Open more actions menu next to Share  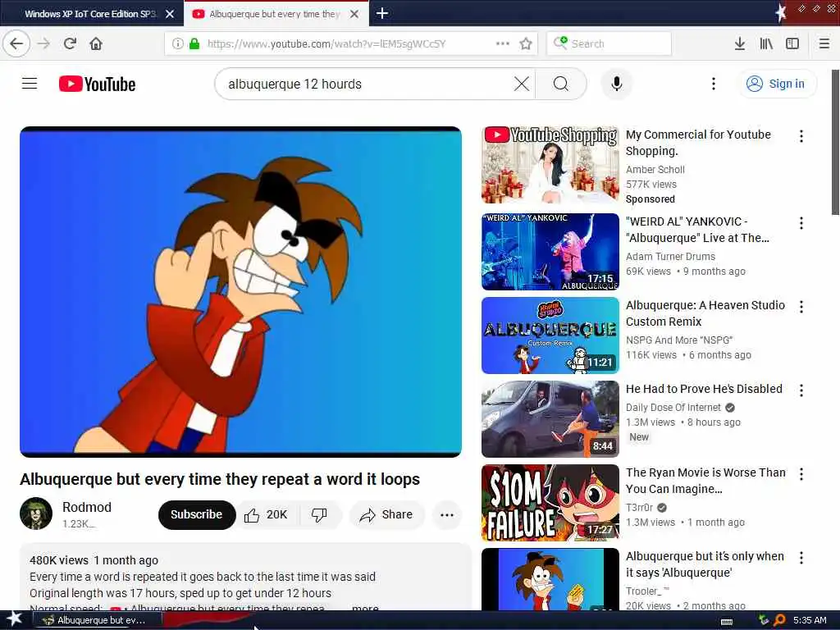coord(447,515)
